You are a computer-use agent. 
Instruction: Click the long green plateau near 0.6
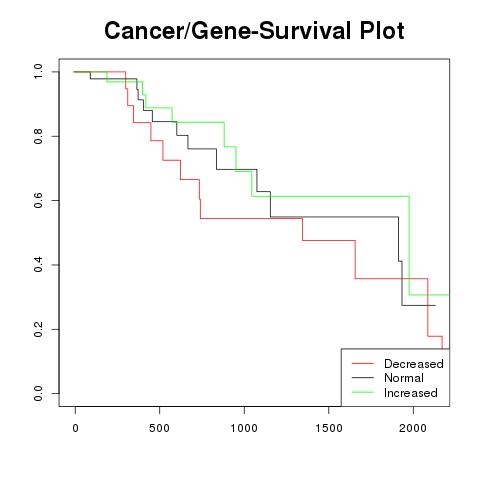point(331,196)
